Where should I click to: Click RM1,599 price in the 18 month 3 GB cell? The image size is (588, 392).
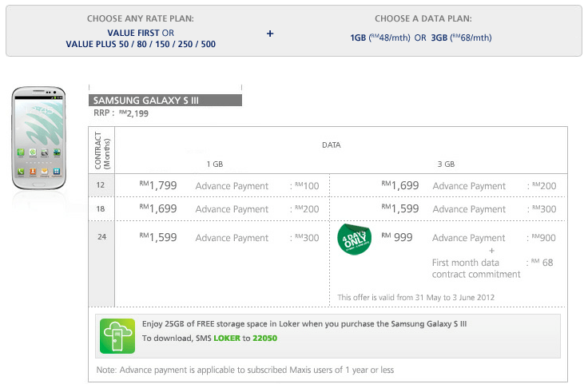(400, 208)
